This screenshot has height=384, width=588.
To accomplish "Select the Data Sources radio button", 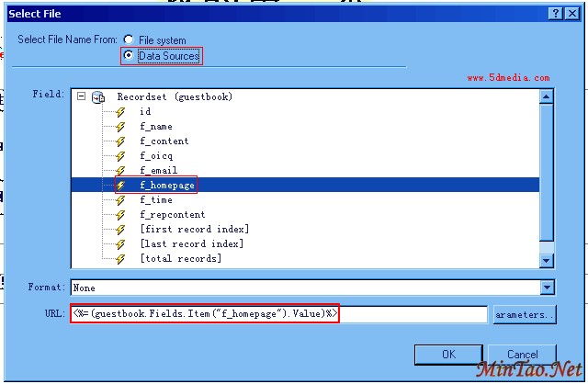I will pos(129,56).
